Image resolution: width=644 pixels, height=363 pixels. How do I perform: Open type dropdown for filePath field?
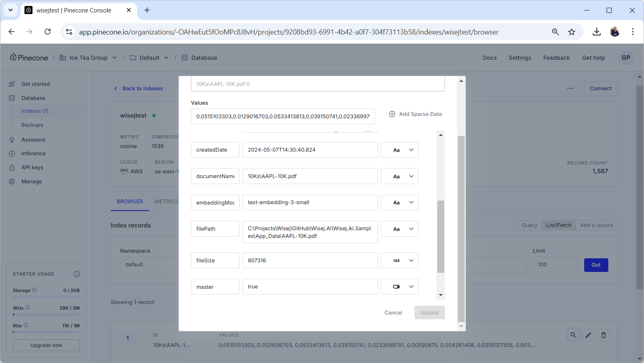point(400,229)
